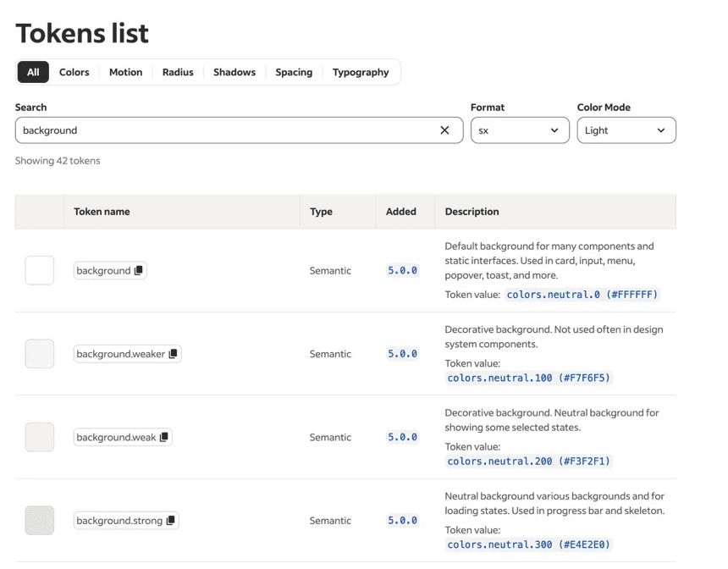Switch to the Spacing tab

[294, 72]
